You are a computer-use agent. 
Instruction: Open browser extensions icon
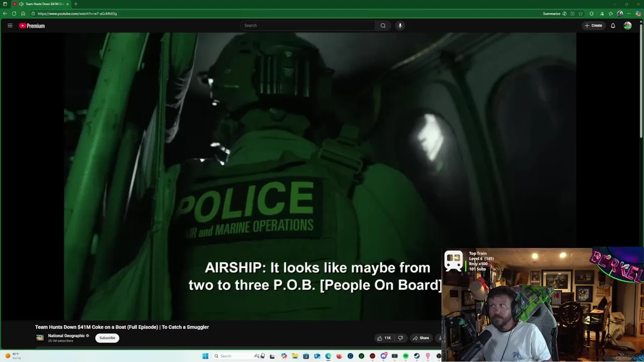pyautogui.click(x=592, y=14)
